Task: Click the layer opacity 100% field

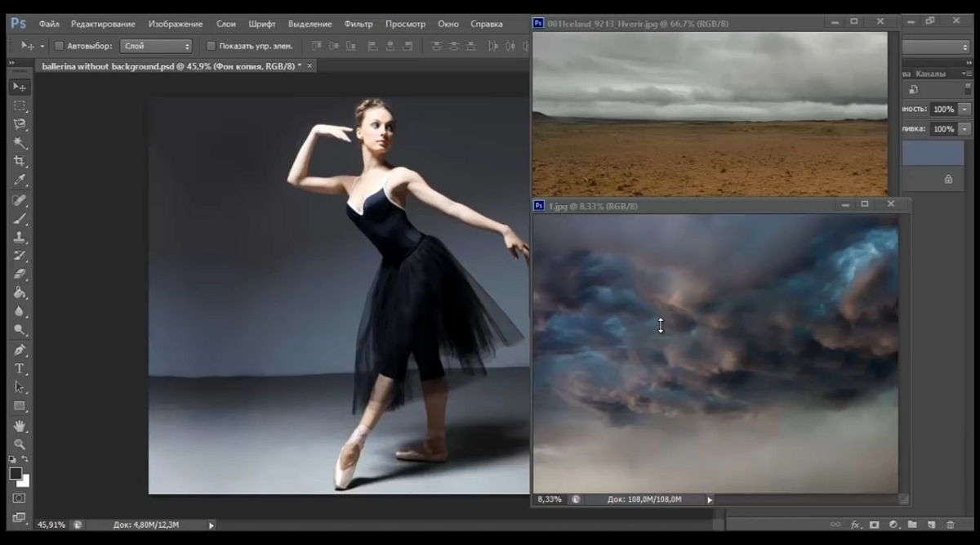Action: [x=944, y=109]
